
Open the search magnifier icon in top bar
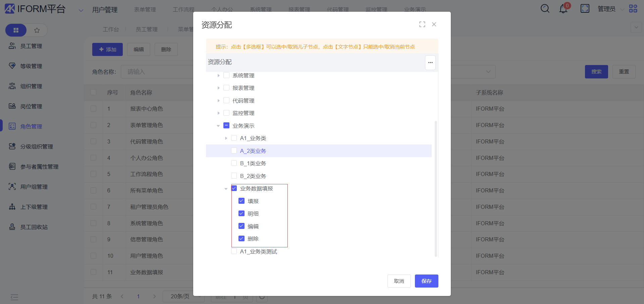point(545,9)
